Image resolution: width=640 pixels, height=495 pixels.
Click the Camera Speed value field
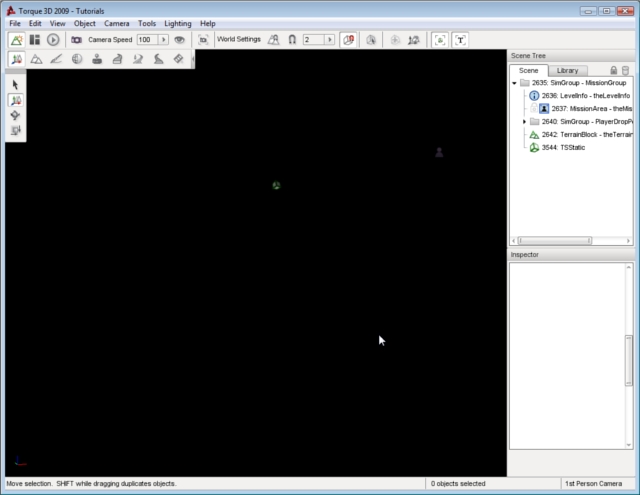point(146,40)
